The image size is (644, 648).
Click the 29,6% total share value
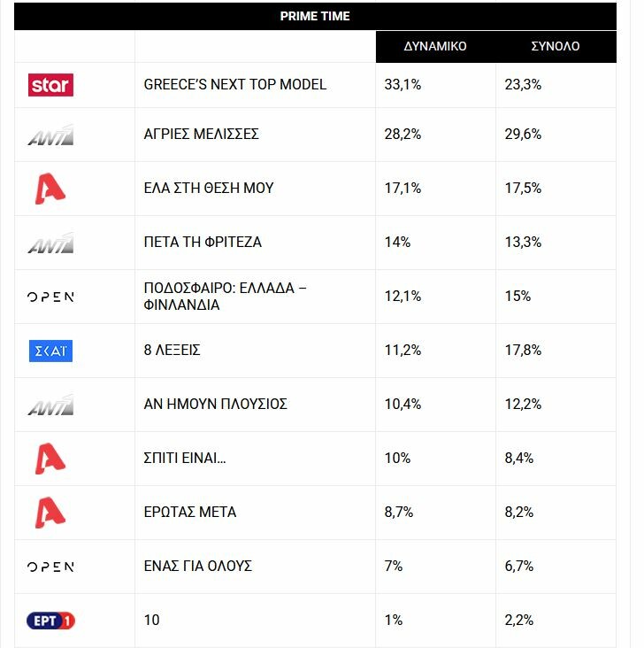click(x=523, y=135)
